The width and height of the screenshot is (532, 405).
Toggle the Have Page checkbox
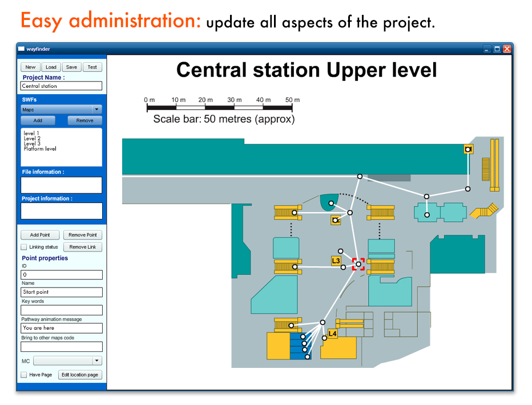click(x=24, y=375)
